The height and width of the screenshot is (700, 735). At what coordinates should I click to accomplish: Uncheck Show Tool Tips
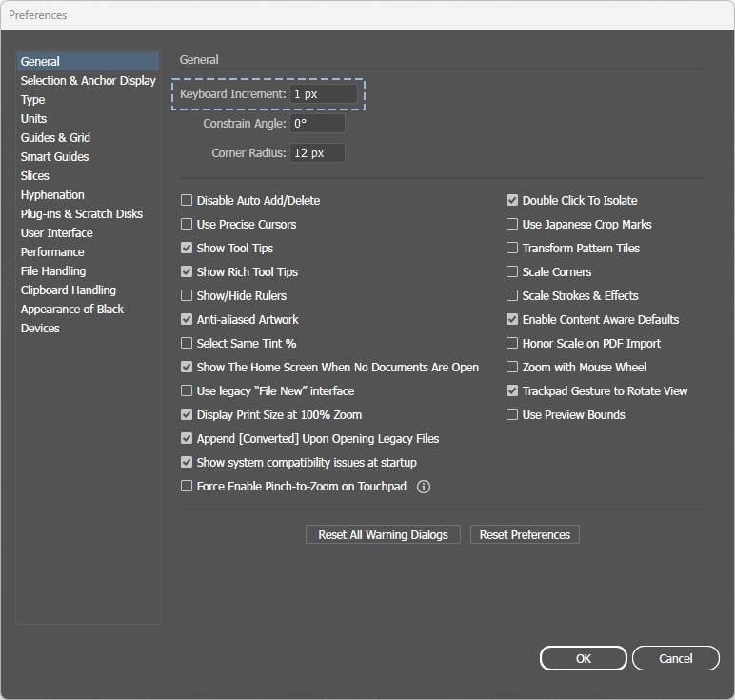click(187, 248)
